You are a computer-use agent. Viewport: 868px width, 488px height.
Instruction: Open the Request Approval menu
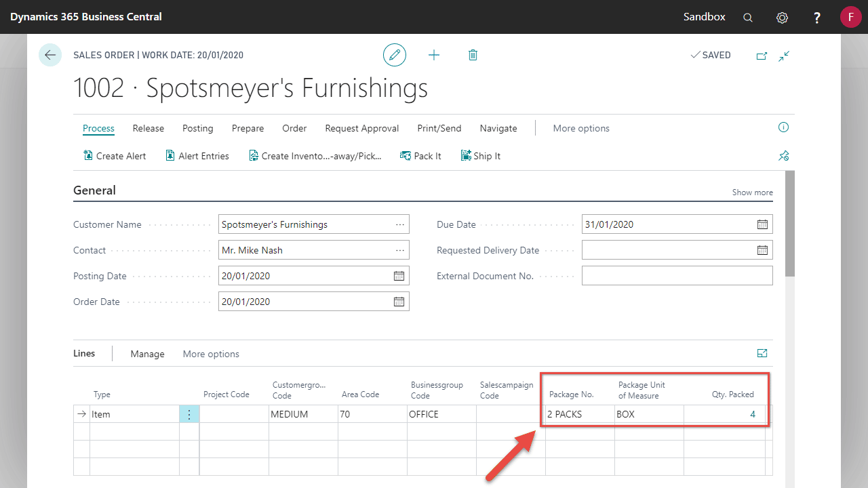[362, 128]
